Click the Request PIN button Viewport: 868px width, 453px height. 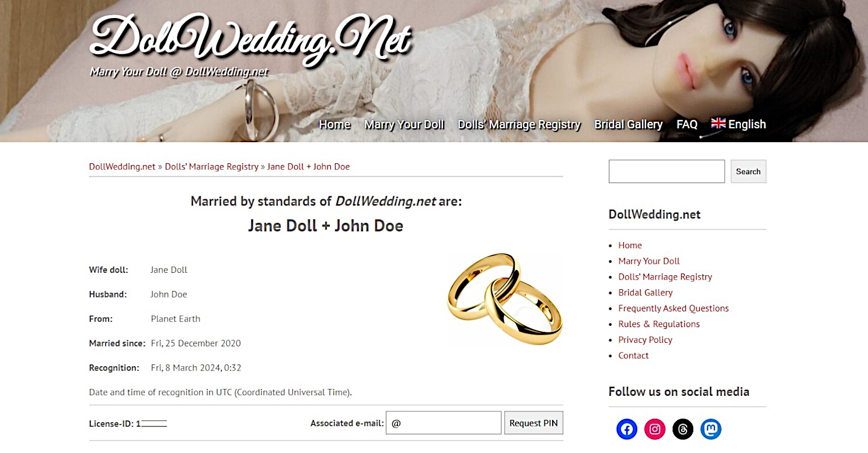point(533,423)
